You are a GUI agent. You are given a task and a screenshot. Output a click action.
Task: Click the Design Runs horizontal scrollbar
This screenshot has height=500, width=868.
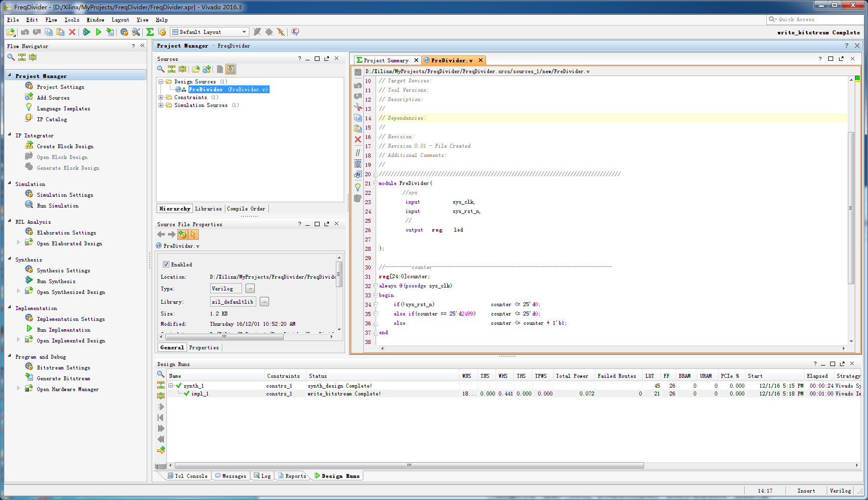[409, 465]
